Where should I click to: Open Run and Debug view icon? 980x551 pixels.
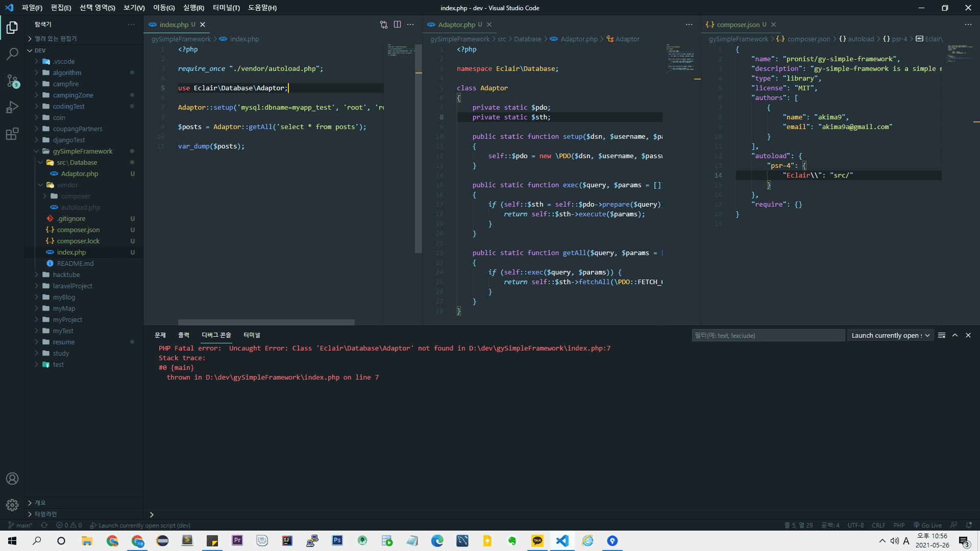coord(12,107)
